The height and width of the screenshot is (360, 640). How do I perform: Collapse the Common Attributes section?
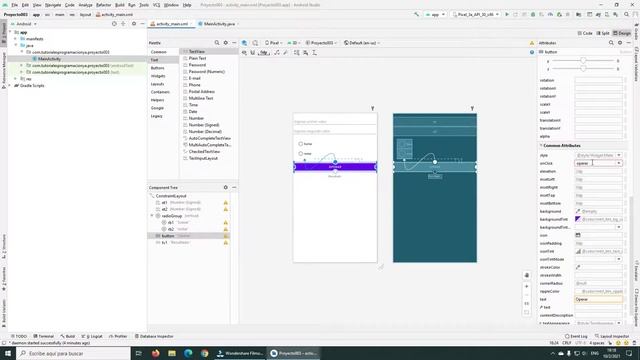541,145
